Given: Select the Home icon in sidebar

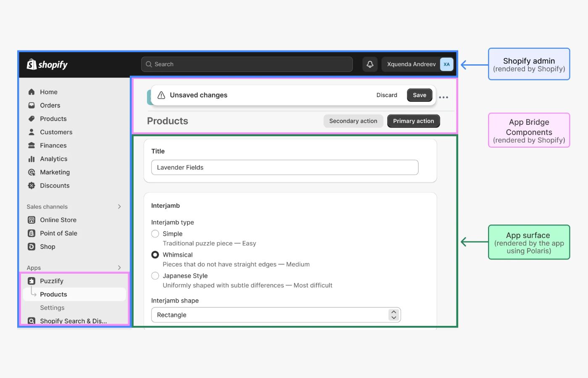Looking at the screenshot, I should coord(31,91).
